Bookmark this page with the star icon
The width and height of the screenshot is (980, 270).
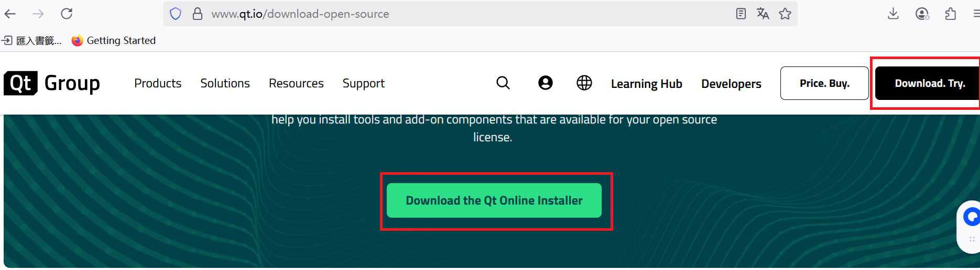coord(785,14)
